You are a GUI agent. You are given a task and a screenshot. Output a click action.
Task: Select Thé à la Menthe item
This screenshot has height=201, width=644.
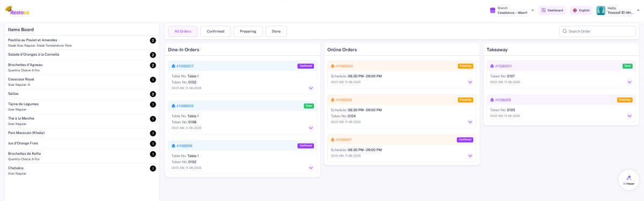click(x=82, y=121)
